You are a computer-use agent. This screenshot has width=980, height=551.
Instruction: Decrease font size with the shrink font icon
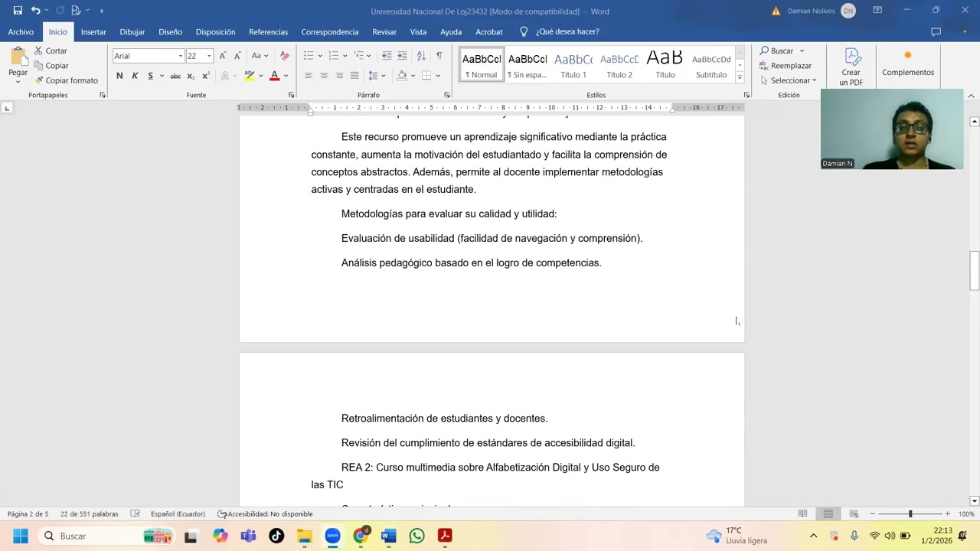[237, 56]
